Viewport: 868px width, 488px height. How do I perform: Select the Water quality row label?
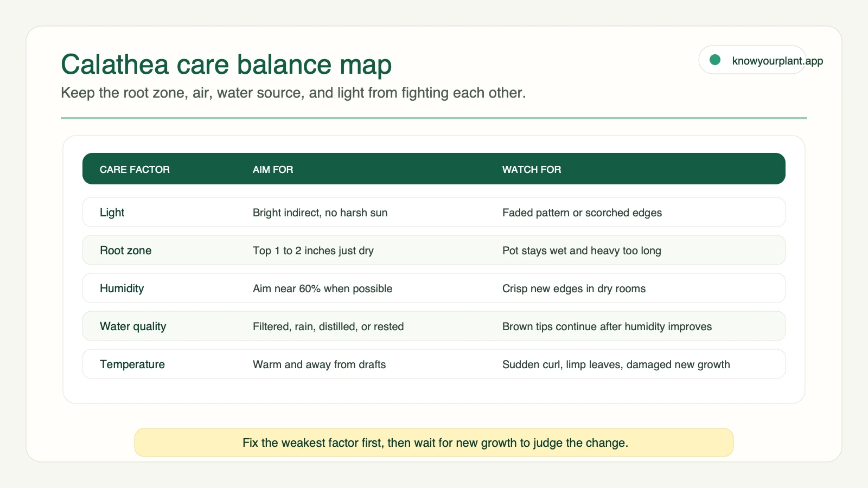pyautogui.click(x=133, y=326)
